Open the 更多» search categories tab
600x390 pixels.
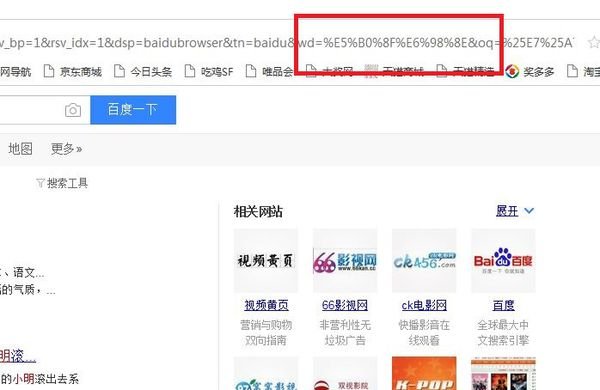[66, 148]
